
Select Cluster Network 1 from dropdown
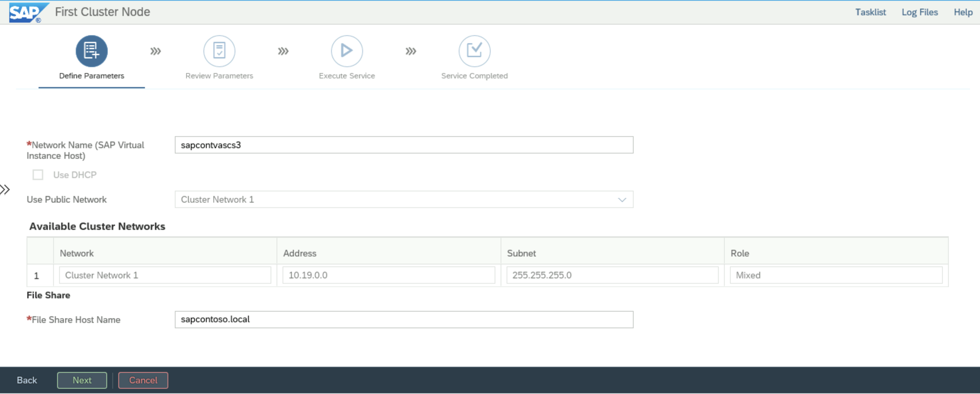[403, 199]
